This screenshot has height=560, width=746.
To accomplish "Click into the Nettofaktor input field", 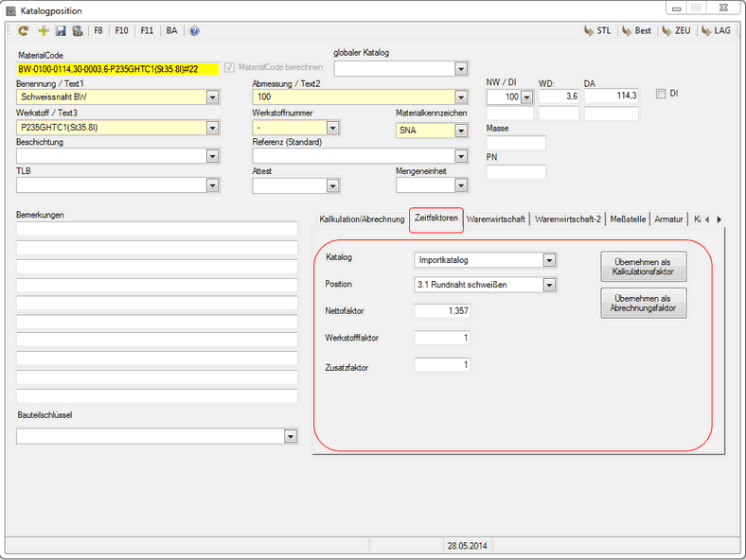I will click(442, 310).
